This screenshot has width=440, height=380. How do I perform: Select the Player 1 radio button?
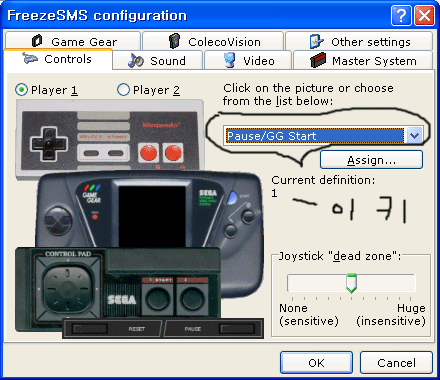point(22,90)
